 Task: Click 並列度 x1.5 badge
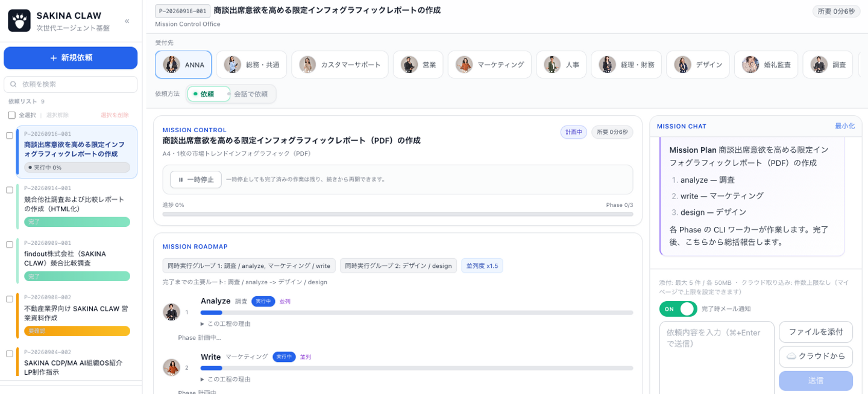click(x=482, y=266)
